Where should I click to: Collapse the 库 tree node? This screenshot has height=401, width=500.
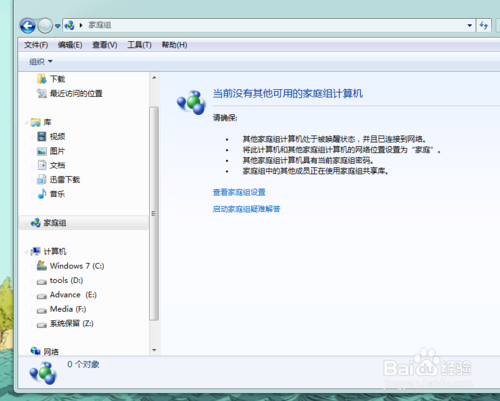[26, 123]
